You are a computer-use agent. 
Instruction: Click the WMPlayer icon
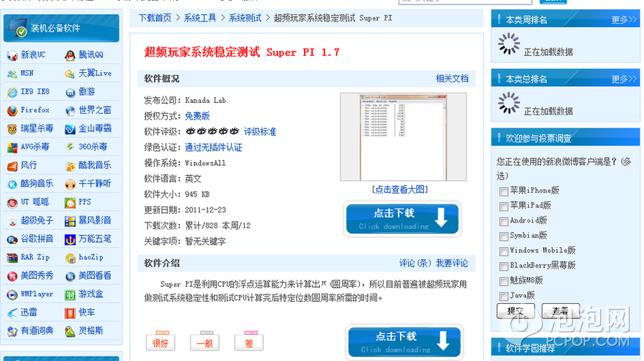12,295
